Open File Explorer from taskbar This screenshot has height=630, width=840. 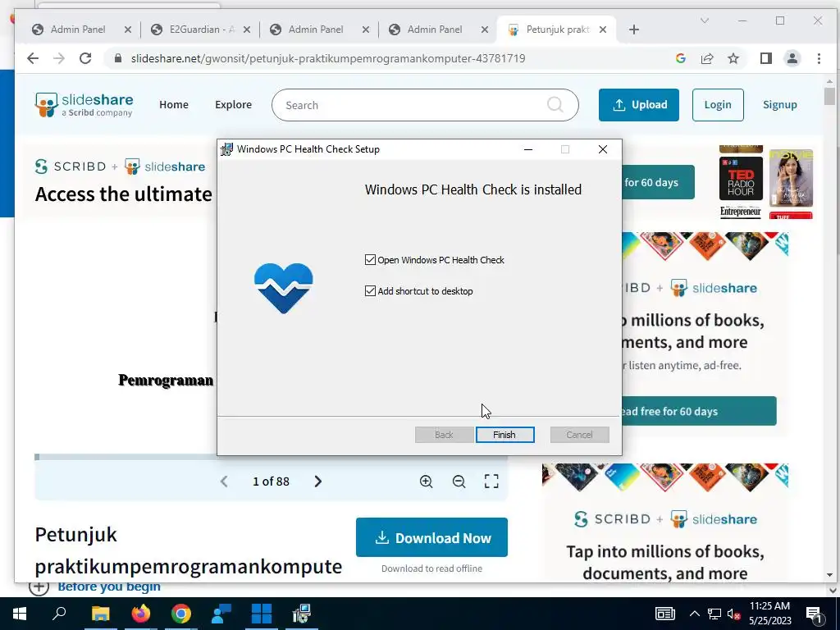click(100, 614)
